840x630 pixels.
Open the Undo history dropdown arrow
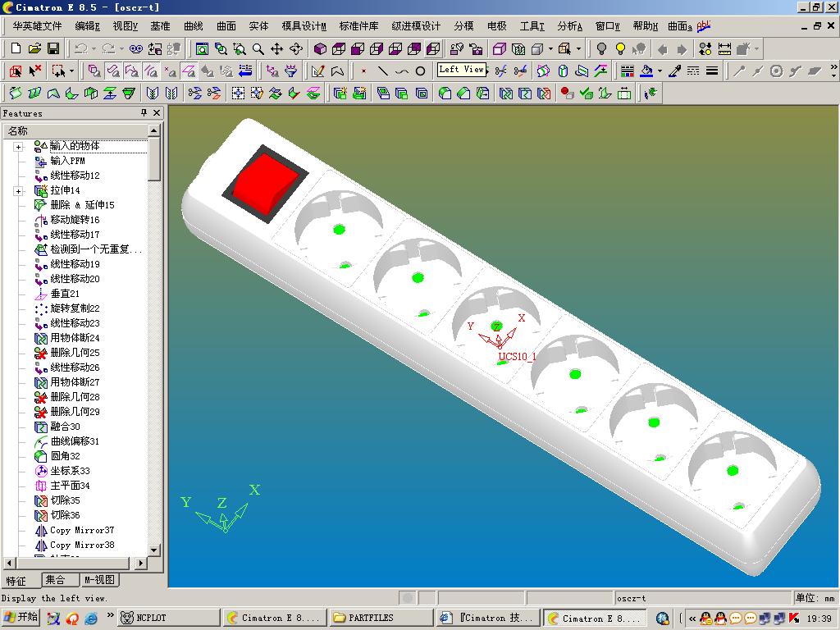point(94,48)
